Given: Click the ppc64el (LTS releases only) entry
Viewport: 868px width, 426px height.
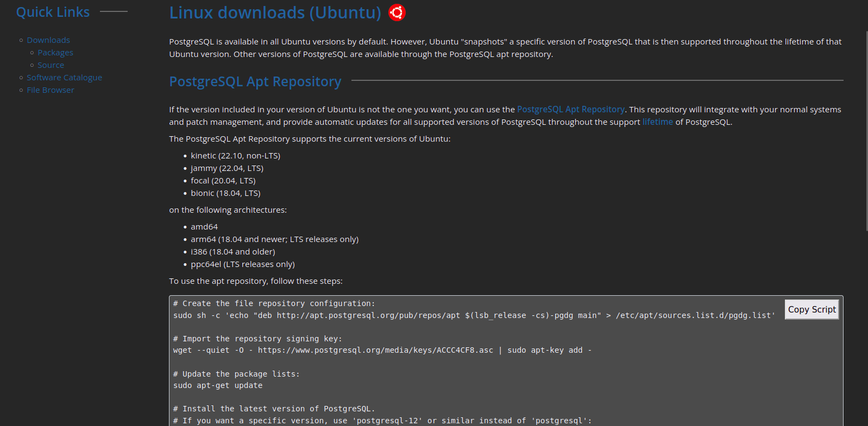Looking at the screenshot, I should tap(242, 264).
